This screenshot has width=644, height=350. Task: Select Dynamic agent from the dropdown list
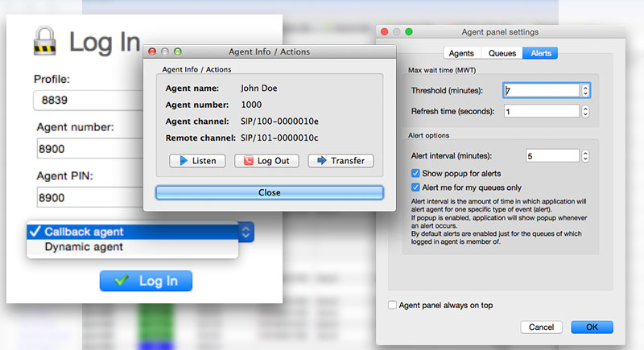coord(84,247)
